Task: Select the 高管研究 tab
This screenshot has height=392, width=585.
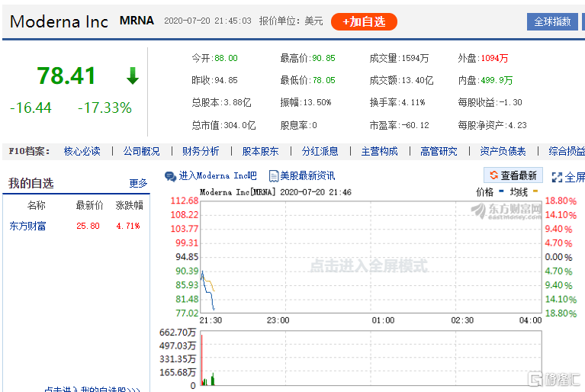Action: 439,151
